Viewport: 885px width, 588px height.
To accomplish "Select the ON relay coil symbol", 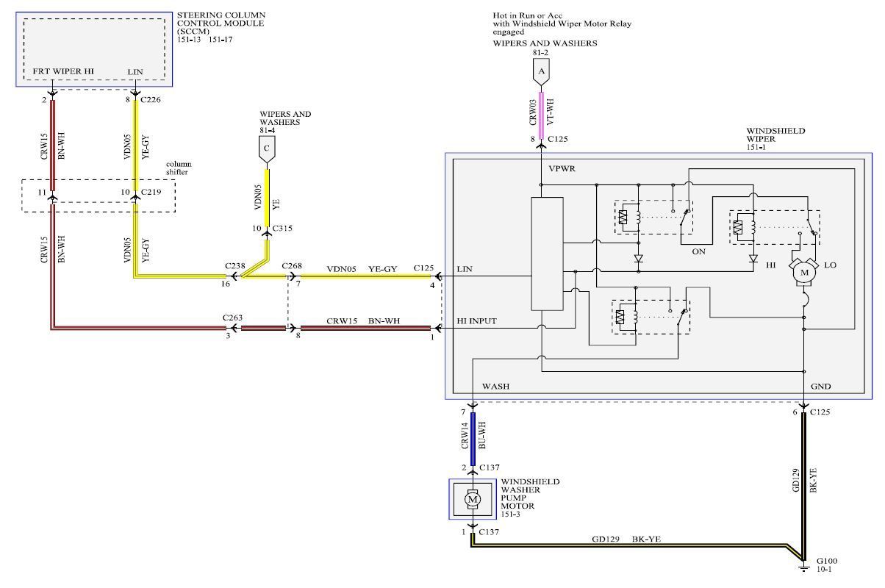I will click(x=624, y=218).
